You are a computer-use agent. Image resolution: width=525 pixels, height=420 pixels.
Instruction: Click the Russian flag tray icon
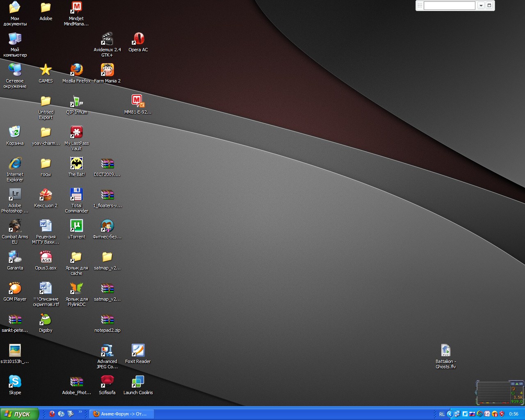point(472,414)
